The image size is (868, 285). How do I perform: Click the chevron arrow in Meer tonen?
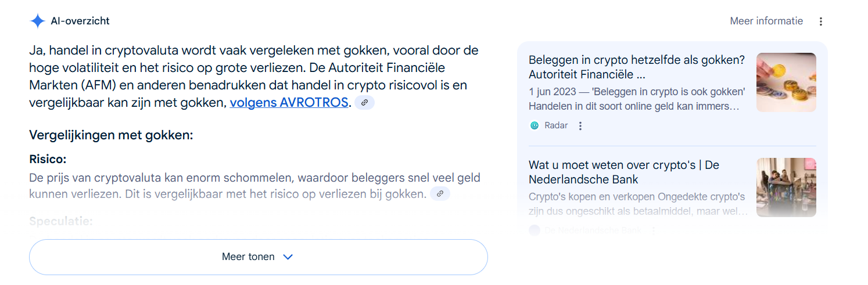[288, 257]
